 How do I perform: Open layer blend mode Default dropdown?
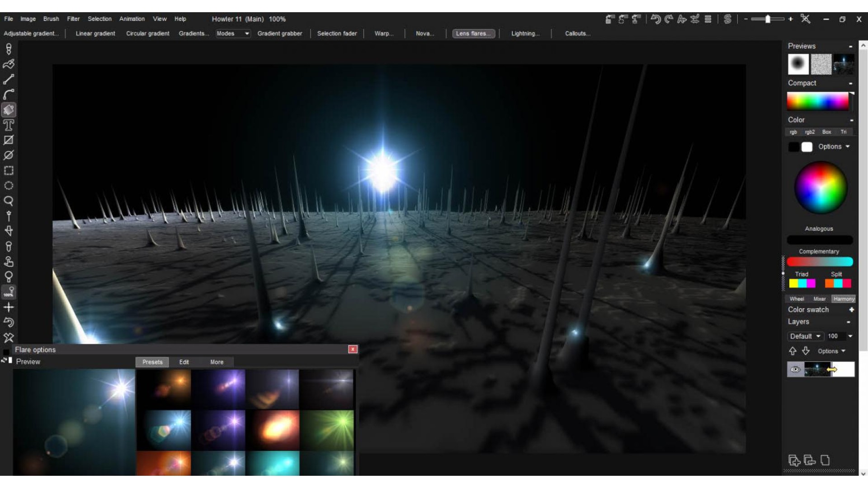click(x=805, y=336)
